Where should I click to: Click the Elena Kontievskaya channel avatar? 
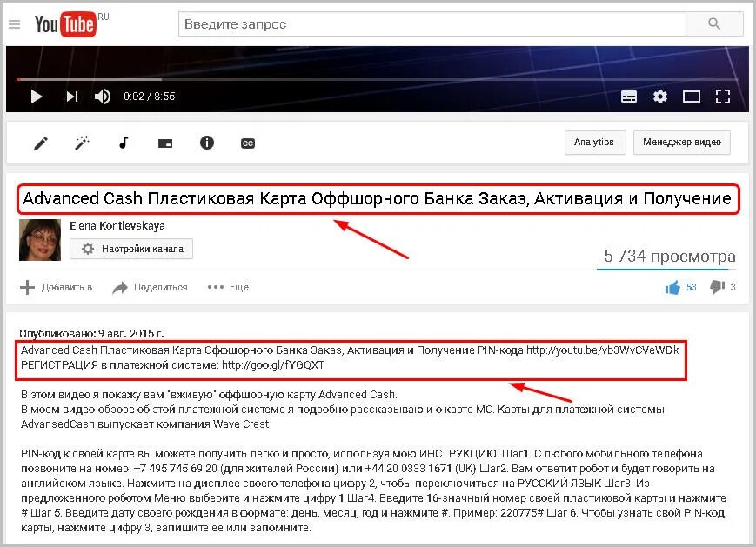pos(40,240)
